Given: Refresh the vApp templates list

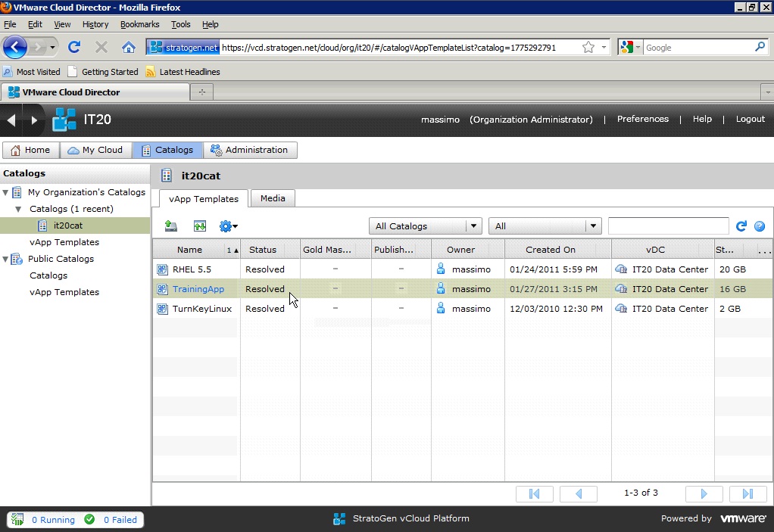Looking at the screenshot, I should [741, 226].
